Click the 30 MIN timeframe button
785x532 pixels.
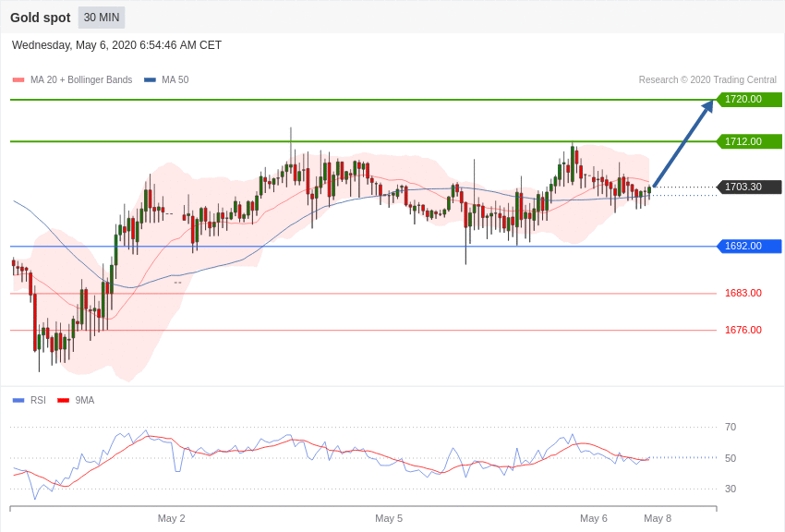(102, 18)
